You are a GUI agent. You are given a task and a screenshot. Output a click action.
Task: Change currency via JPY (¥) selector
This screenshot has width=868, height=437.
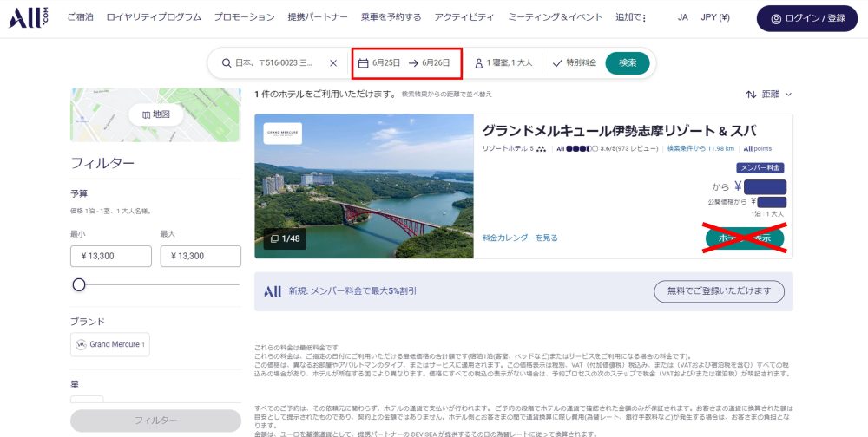coord(715,17)
